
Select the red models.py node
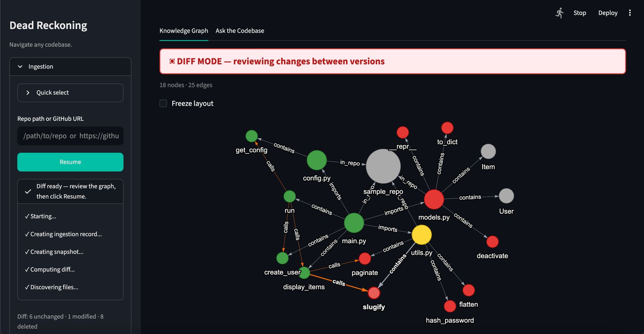434,199
